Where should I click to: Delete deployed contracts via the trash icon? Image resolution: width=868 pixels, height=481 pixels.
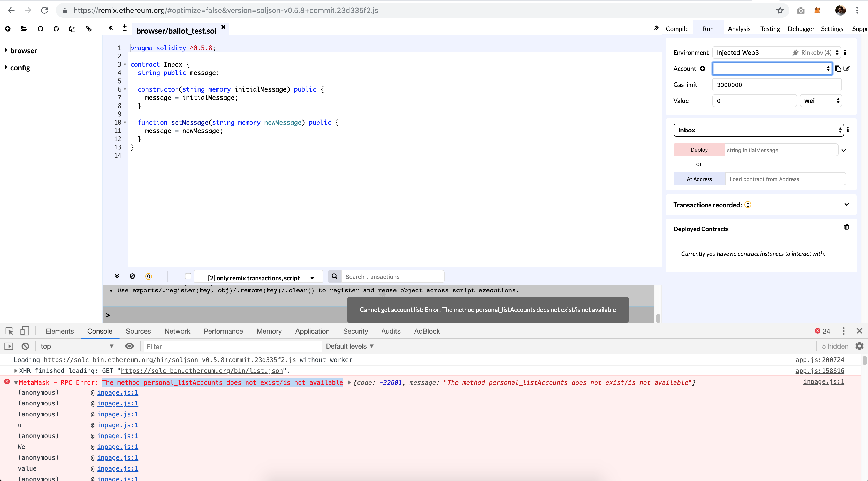pyautogui.click(x=847, y=227)
